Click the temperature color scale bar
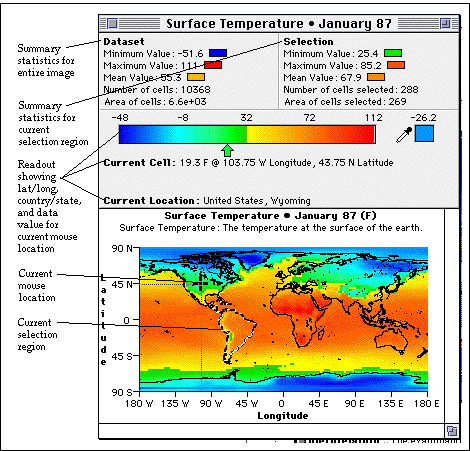Screen dimensions: 470x451 (x=247, y=135)
